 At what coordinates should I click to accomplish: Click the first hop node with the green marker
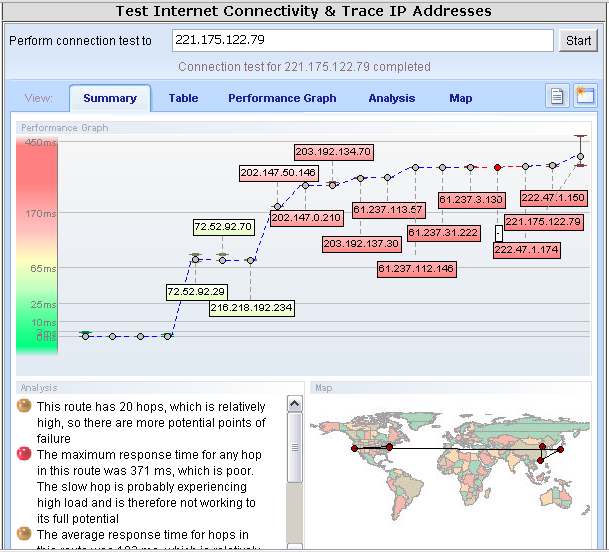click(85, 336)
